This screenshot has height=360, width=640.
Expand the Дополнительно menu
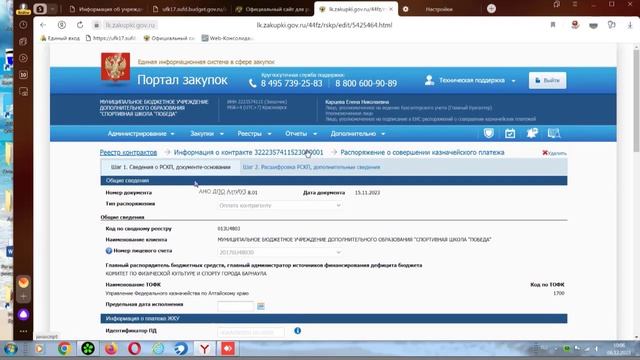pos(358,133)
